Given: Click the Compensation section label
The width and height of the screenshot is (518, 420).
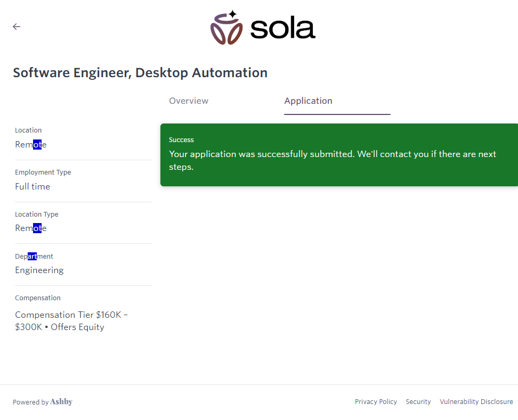Looking at the screenshot, I should tap(38, 298).
